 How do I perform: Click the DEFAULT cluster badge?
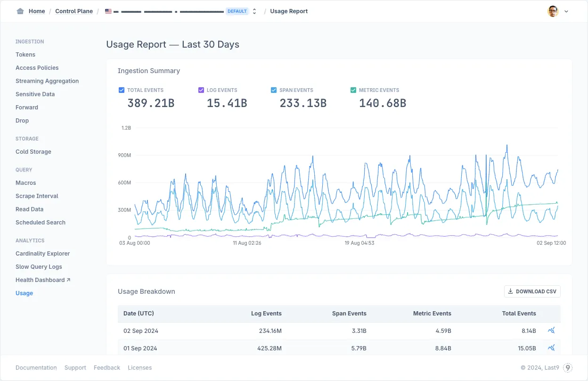click(x=237, y=11)
